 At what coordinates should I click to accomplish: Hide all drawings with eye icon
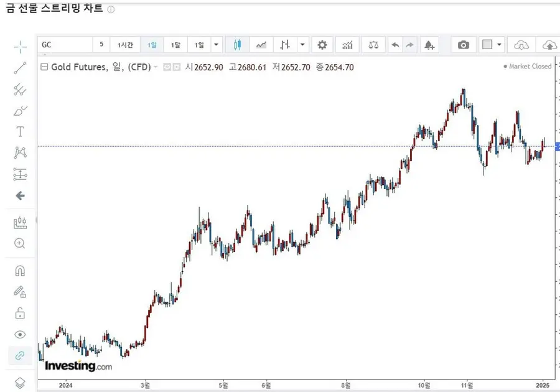20,335
